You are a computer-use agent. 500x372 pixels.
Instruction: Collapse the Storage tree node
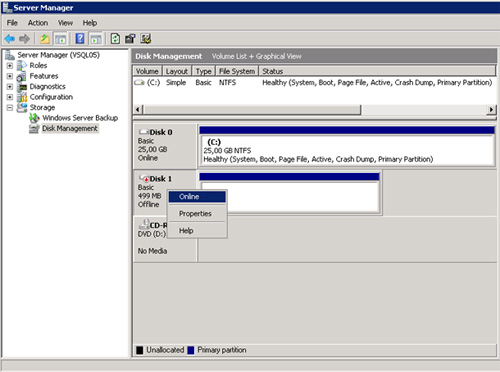pyautogui.click(x=10, y=107)
